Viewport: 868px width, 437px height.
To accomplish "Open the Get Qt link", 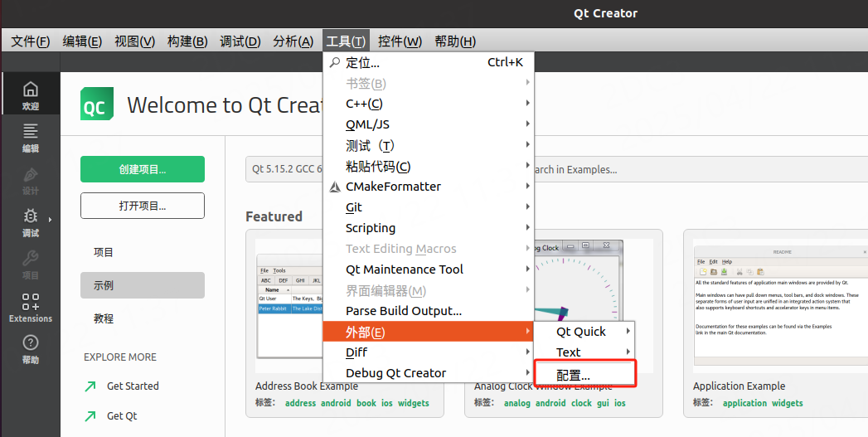I will 122,416.
